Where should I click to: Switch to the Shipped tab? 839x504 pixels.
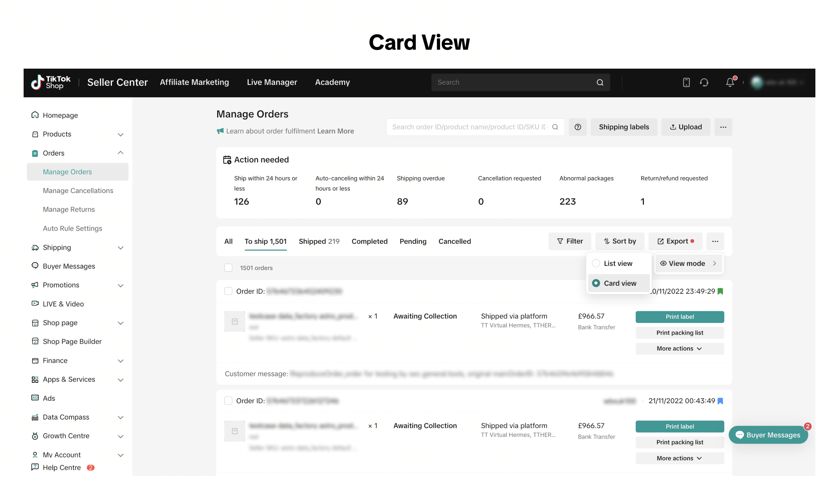coord(319,241)
